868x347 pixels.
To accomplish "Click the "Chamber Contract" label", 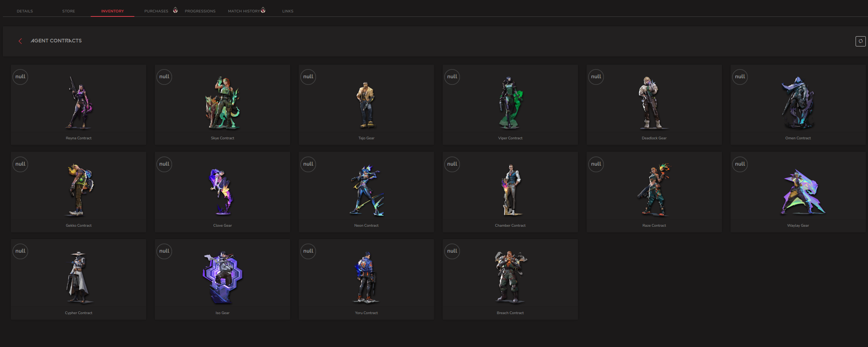I will 510,226.
